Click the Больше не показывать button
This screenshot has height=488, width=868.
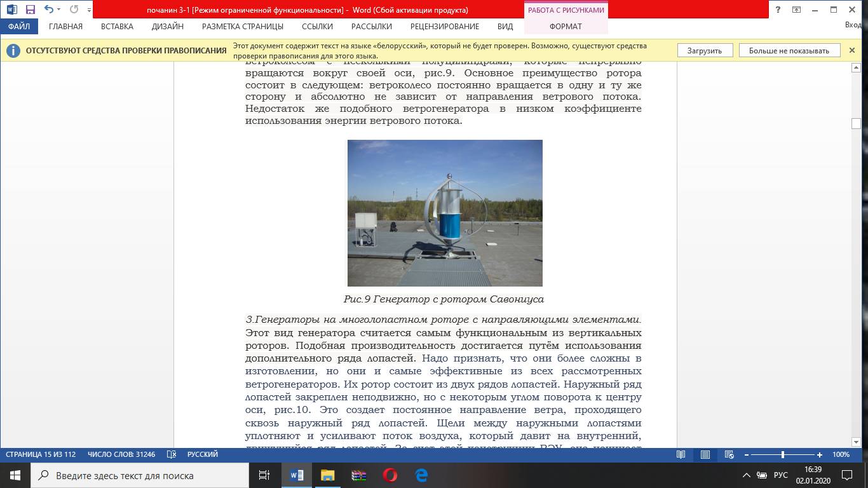789,51
